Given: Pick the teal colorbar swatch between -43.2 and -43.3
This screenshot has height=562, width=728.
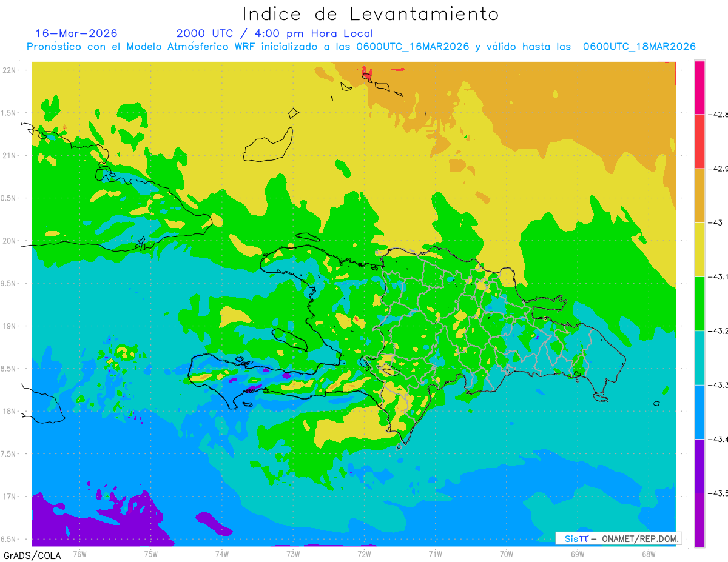Looking at the screenshot, I should pyautogui.click(x=699, y=358).
